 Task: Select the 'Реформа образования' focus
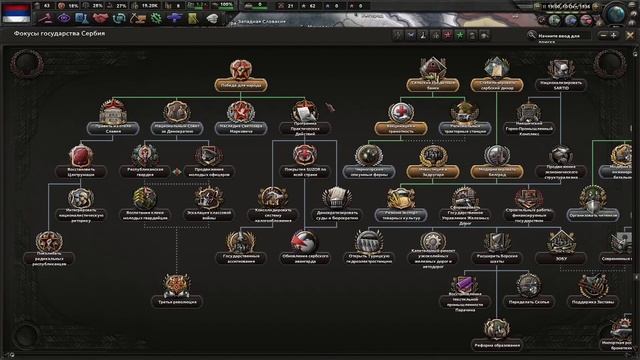tap(497, 335)
